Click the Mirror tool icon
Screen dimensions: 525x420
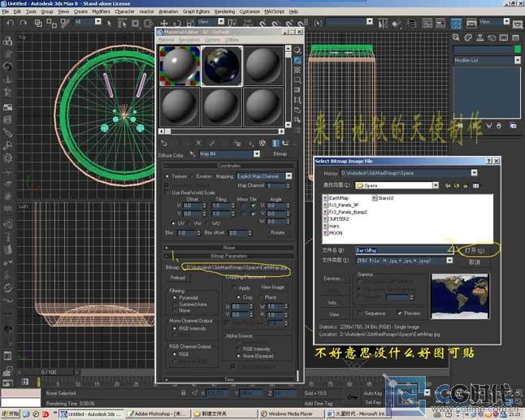click(382, 24)
